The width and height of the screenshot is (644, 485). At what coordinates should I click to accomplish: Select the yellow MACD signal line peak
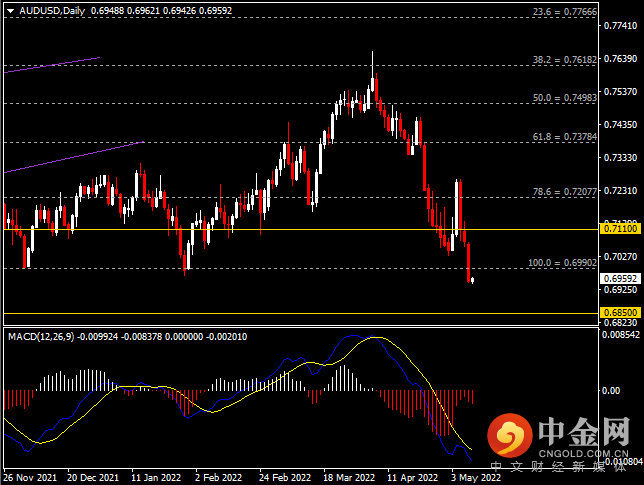pos(375,338)
